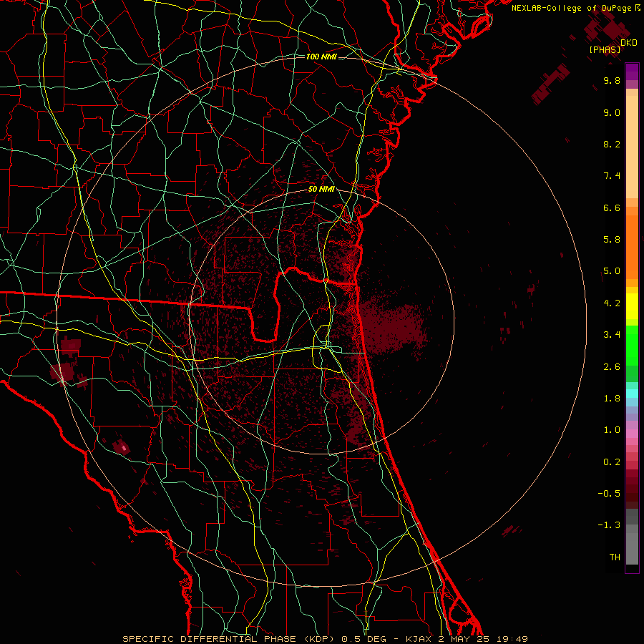Click the 100 NMI range ring label

tap(321, 57)
